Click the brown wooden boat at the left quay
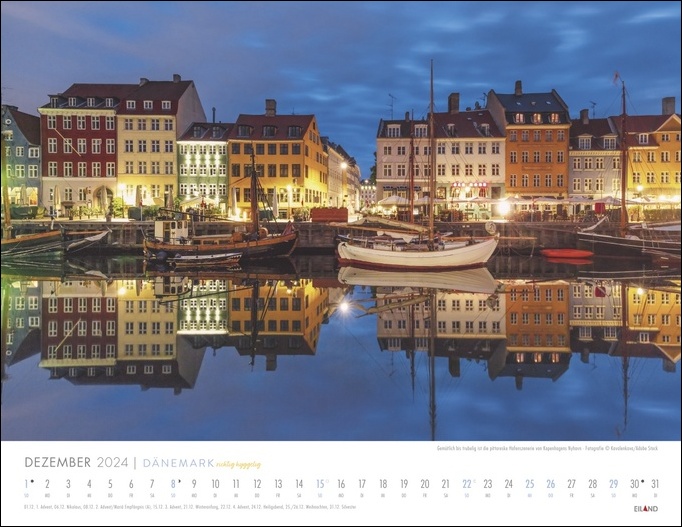 [220, 244]
